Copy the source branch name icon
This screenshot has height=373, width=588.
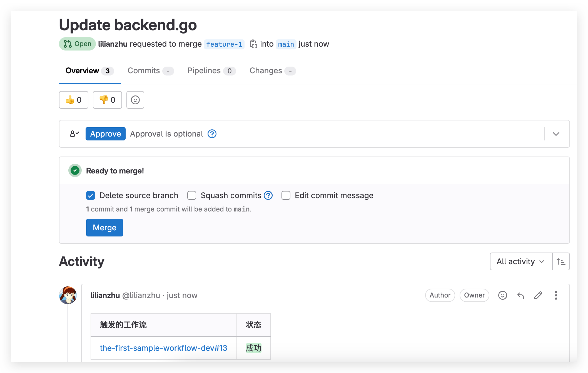point(253,44)
